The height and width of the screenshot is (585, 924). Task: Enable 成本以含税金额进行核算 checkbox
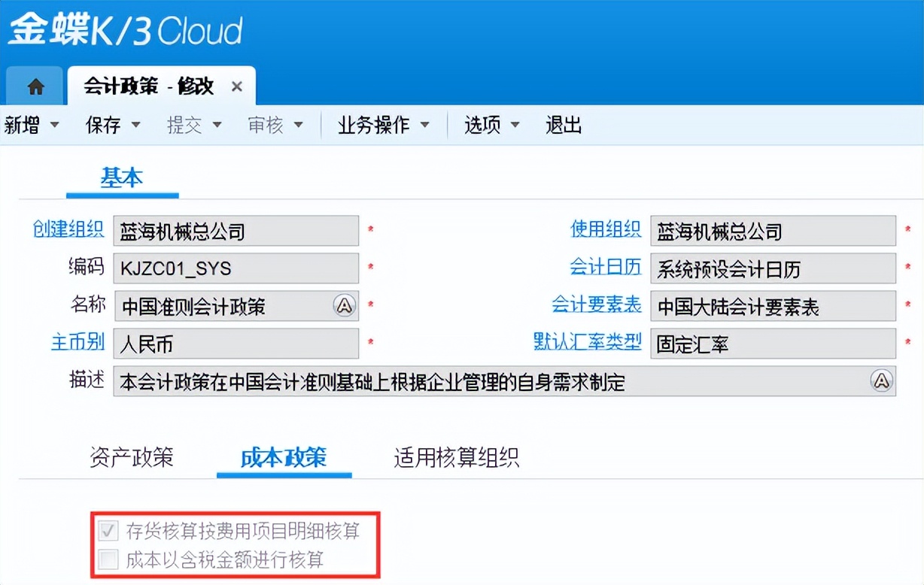(108, 557)
